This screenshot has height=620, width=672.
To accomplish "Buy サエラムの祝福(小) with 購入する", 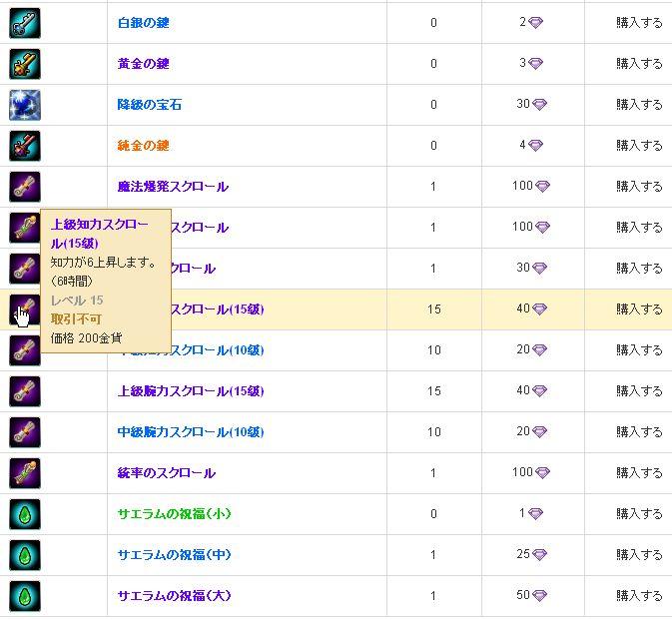I will pyautogui.click(x=639, y=514).
